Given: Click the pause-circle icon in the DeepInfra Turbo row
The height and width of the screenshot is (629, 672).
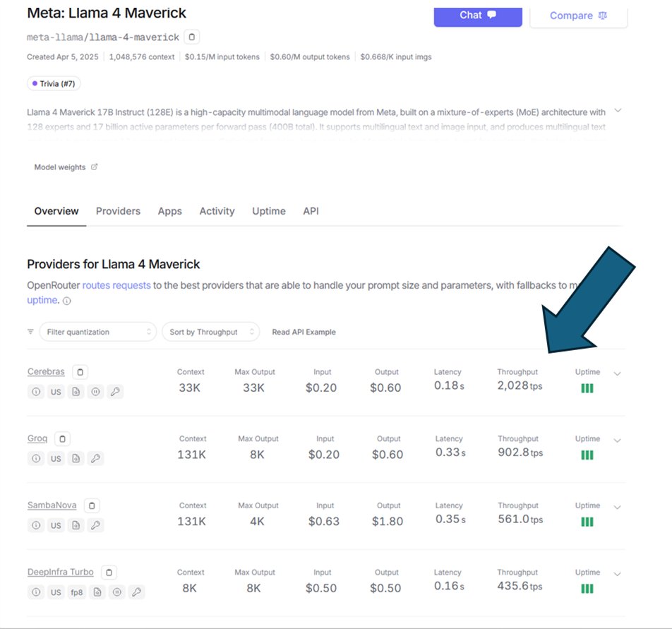Looking at the screenshot, I should point(117,592).
